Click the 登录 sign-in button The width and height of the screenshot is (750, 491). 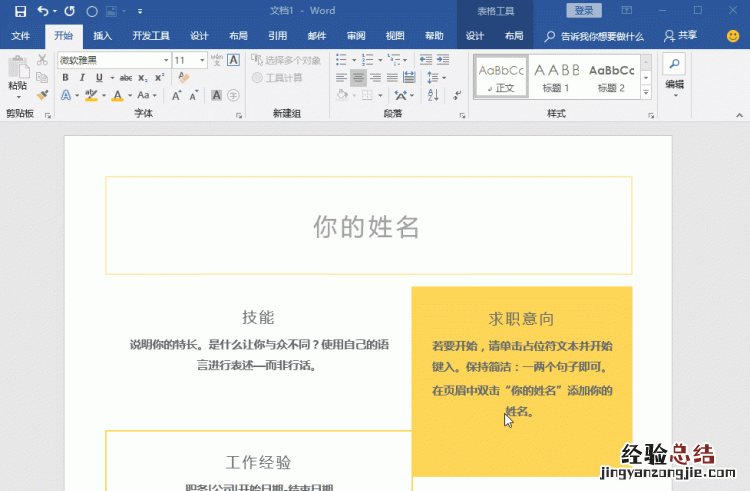click(584, 11)
